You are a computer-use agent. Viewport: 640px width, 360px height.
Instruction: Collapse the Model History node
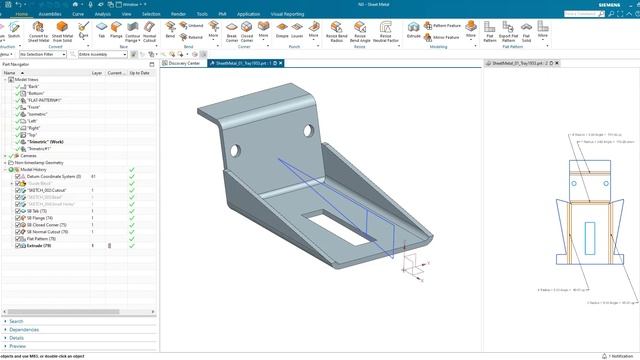click(5, 169)
